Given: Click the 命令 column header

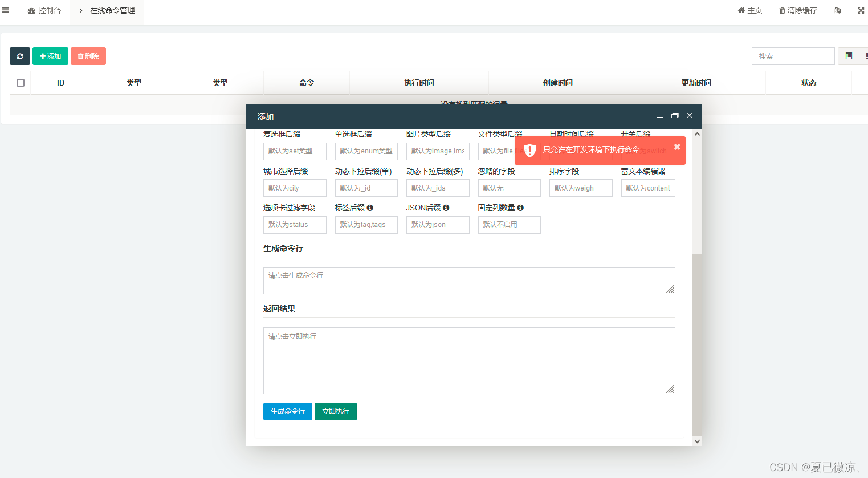Looking at the screenshot, I should click(307, 83).
